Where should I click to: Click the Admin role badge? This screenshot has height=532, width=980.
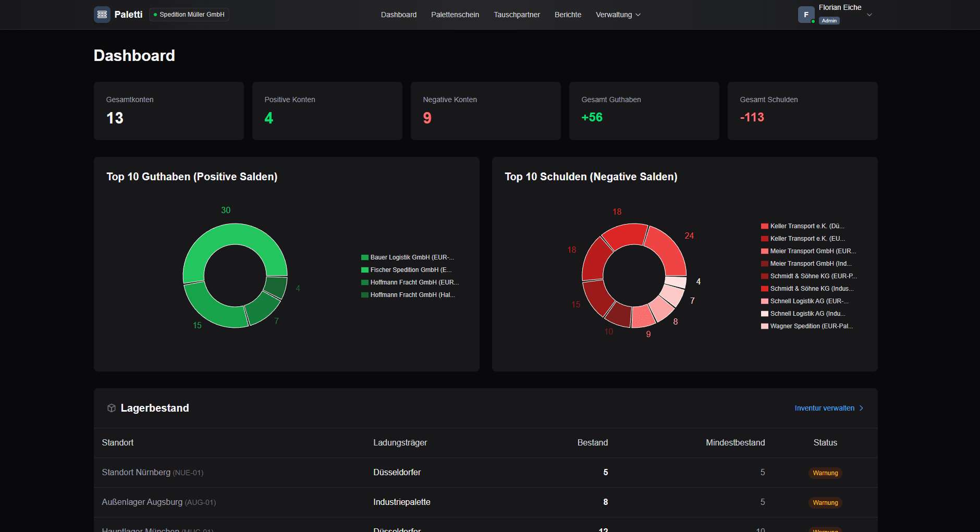(x=829, y=20)
